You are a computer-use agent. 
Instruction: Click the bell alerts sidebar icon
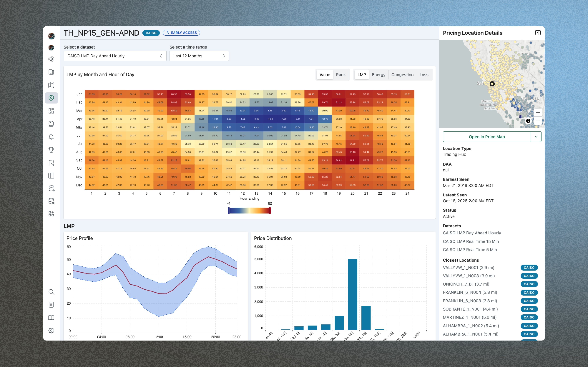click(51, 137)
